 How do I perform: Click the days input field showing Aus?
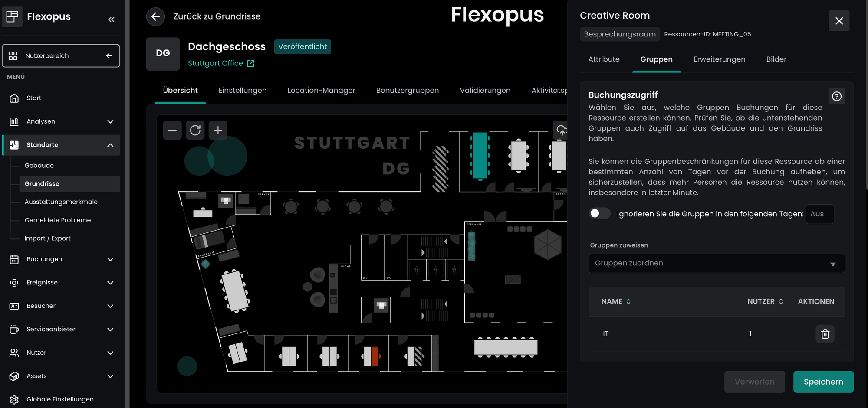(x=819, y=214)
